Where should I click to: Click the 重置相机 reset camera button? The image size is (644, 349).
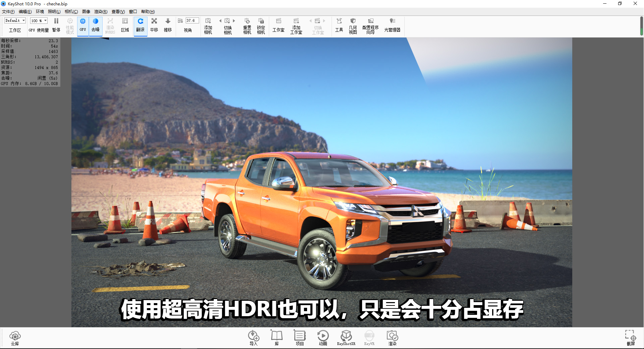coord(247,25)
